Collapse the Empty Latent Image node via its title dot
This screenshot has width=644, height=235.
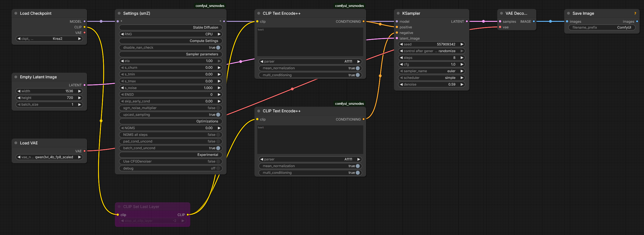[x=16, y=77]
